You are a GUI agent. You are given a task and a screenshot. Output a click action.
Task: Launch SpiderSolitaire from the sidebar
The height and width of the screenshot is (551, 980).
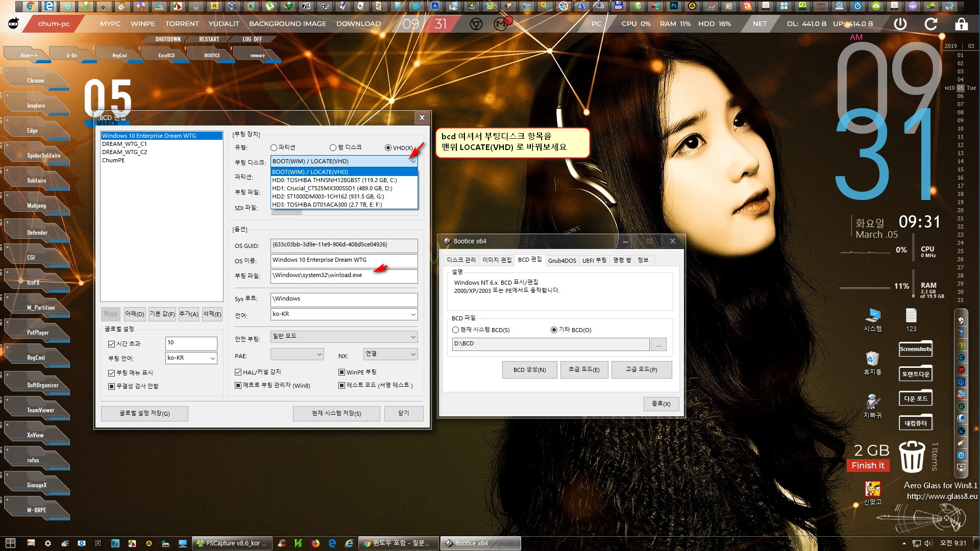pyautogui.click(x=43, y=156)
